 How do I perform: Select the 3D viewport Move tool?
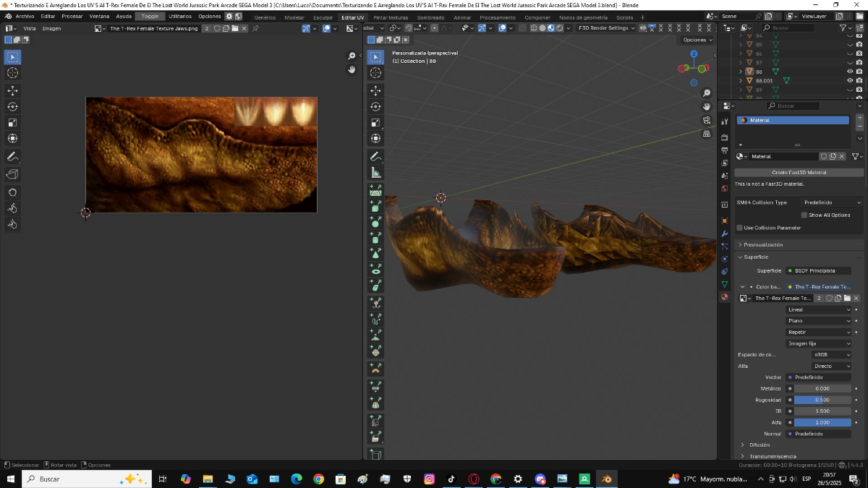[x=375, y=90]
